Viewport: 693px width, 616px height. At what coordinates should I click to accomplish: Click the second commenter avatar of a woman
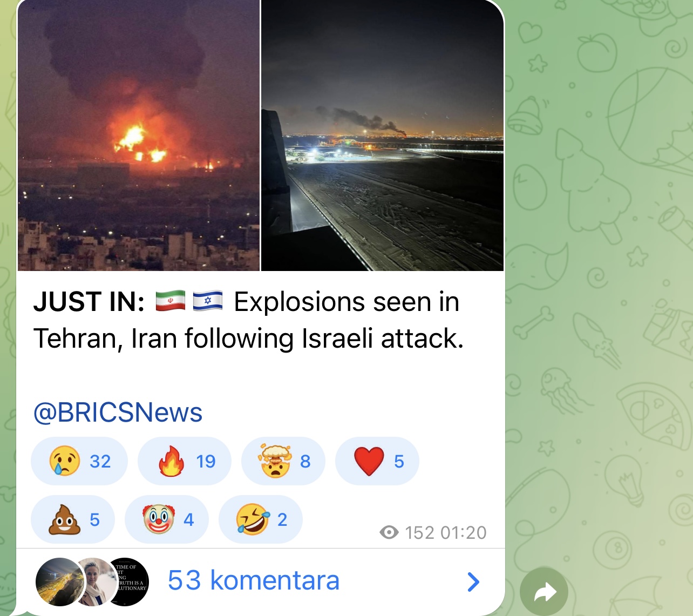coord(95,581)
